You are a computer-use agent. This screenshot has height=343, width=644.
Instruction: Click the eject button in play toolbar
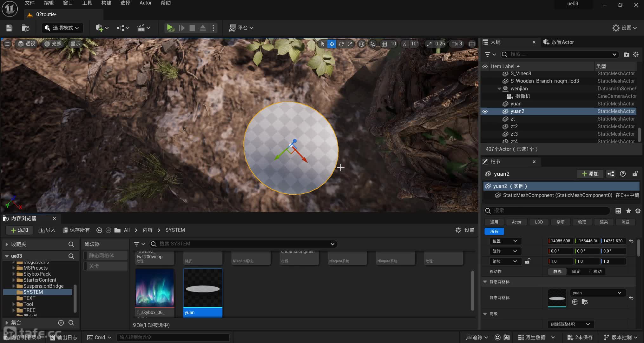203,28
